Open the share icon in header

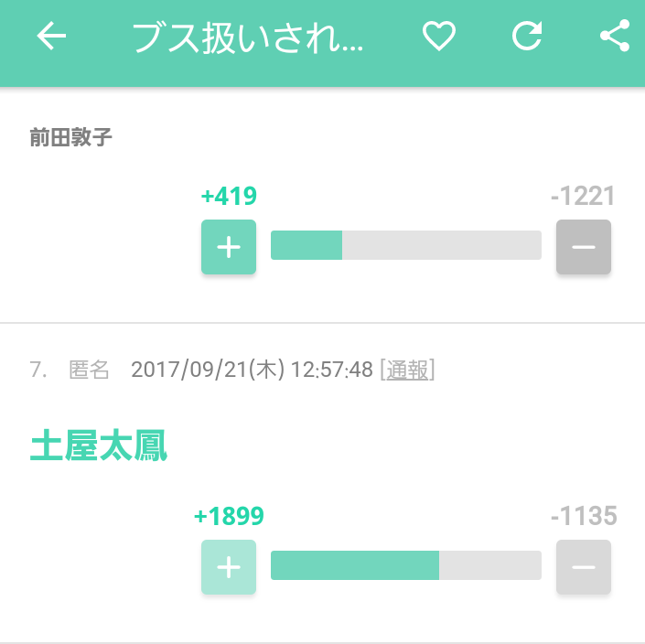(x=615, y=36)
